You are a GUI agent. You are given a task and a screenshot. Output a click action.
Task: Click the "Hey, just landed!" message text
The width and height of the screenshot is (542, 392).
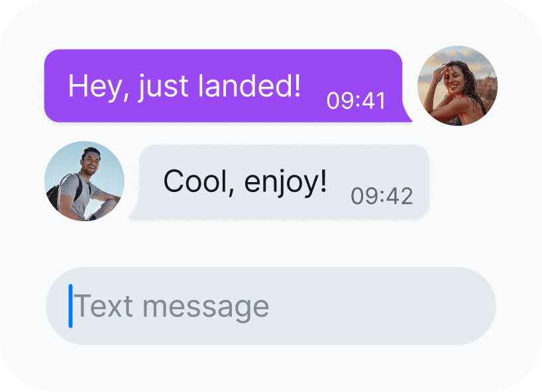click(x=184, y=86)
